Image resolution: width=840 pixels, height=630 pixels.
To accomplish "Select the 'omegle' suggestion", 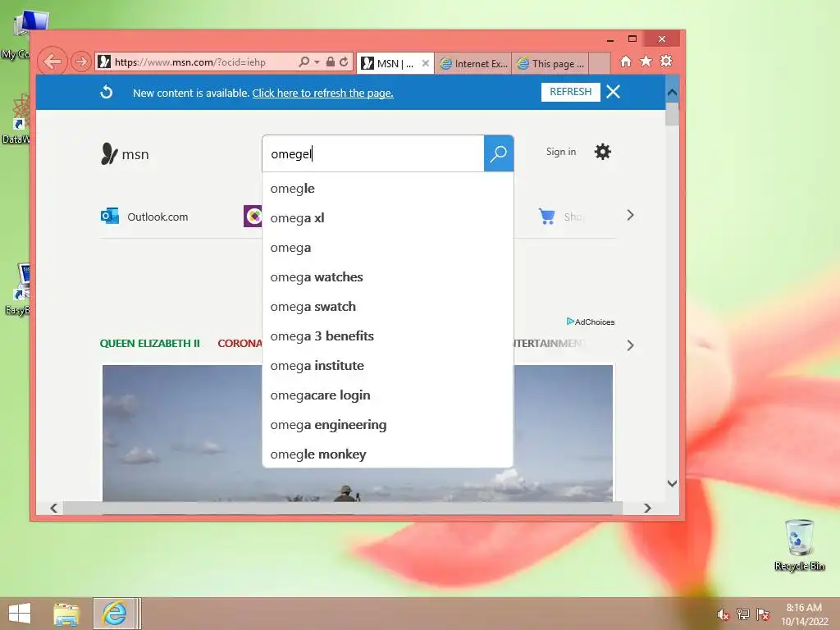I will [x=387, y=189].
